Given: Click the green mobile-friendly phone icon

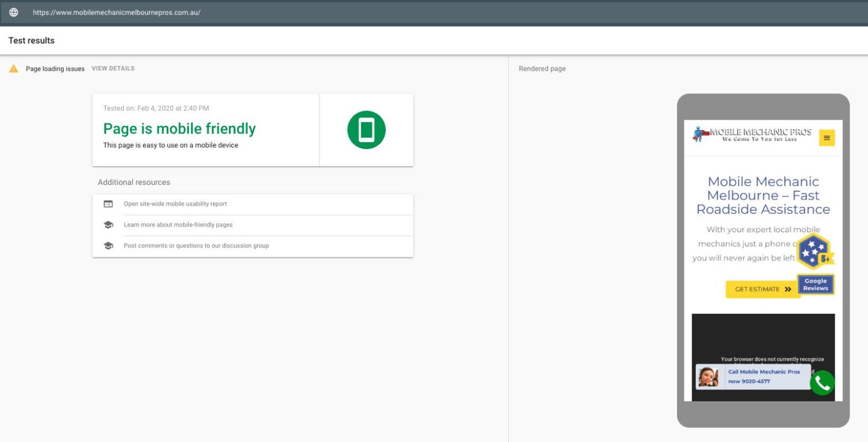Looking at the screenshot, I should (366, 130).
